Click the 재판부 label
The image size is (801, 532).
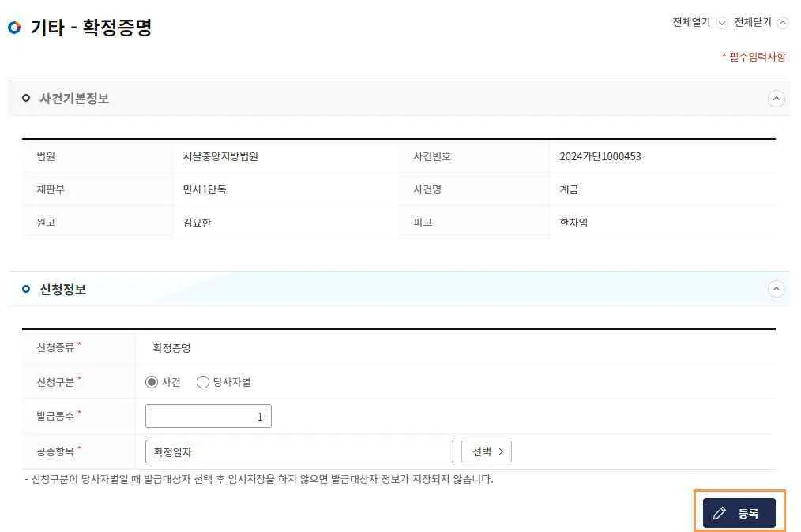point(51,189)
